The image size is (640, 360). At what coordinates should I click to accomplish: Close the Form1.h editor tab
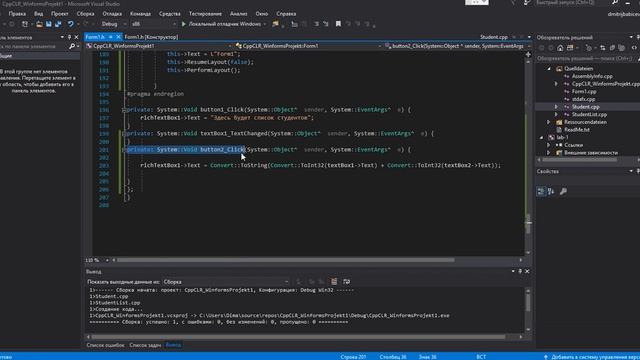(x=118, y=37)
